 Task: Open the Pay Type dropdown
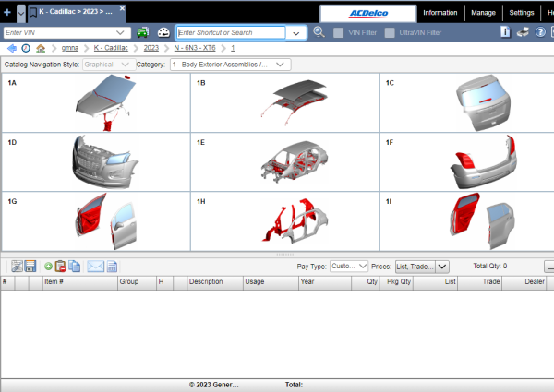[x=349, y=266]
